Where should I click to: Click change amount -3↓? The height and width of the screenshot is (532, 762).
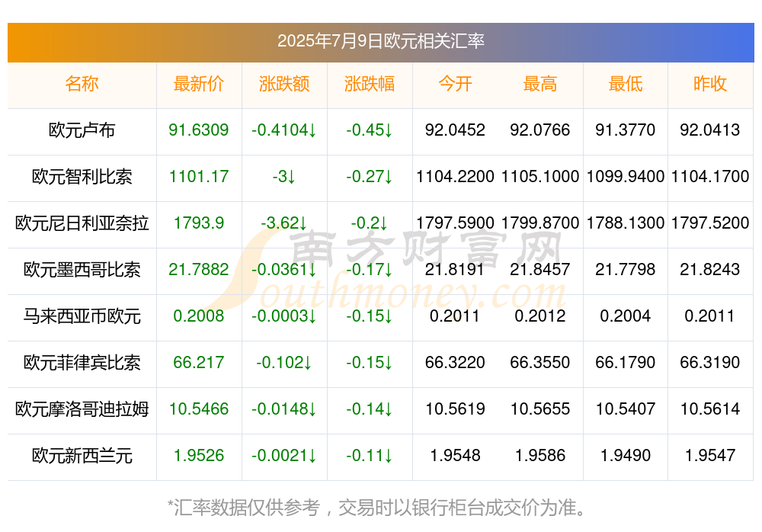click(x=284, y=177)
